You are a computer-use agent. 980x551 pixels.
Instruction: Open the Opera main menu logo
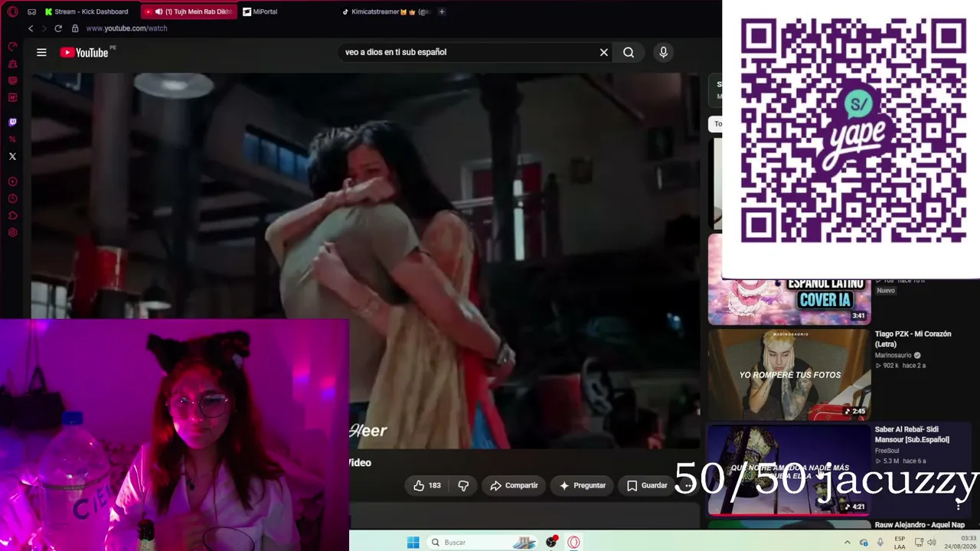click(12, 11)
